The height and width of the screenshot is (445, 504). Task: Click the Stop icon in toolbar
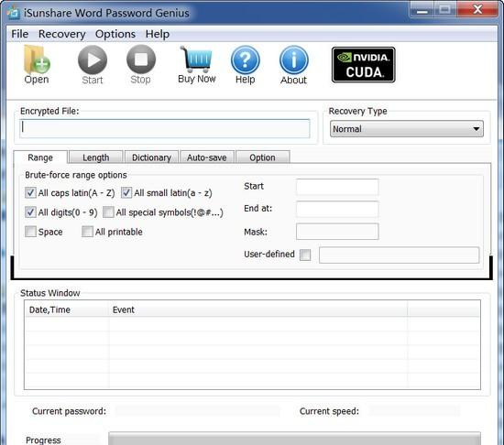[141, 60]
